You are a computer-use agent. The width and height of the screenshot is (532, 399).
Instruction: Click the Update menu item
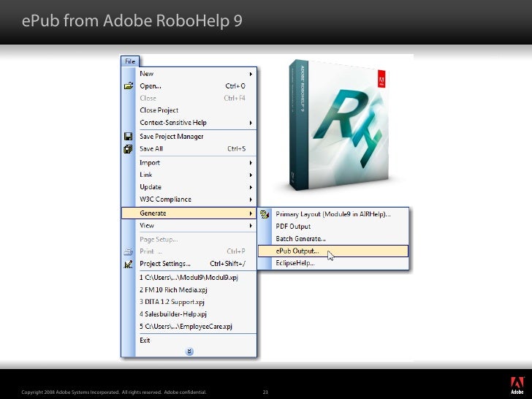[189, 187]
